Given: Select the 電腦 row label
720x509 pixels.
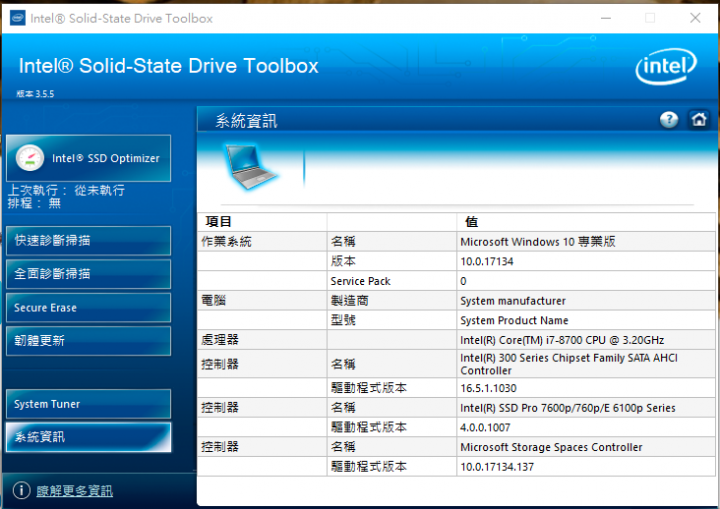Looking at the screenshot, I should click(214, 300).
